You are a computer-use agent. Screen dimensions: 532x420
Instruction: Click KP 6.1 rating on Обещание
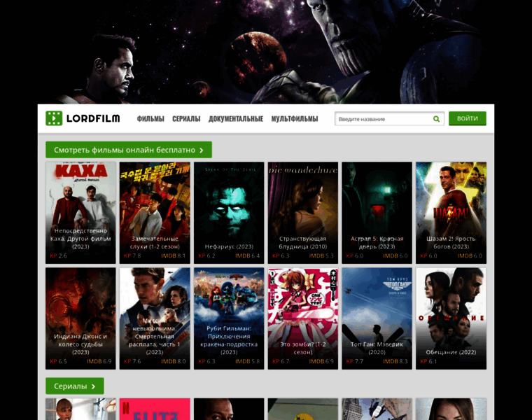(428, 361)
